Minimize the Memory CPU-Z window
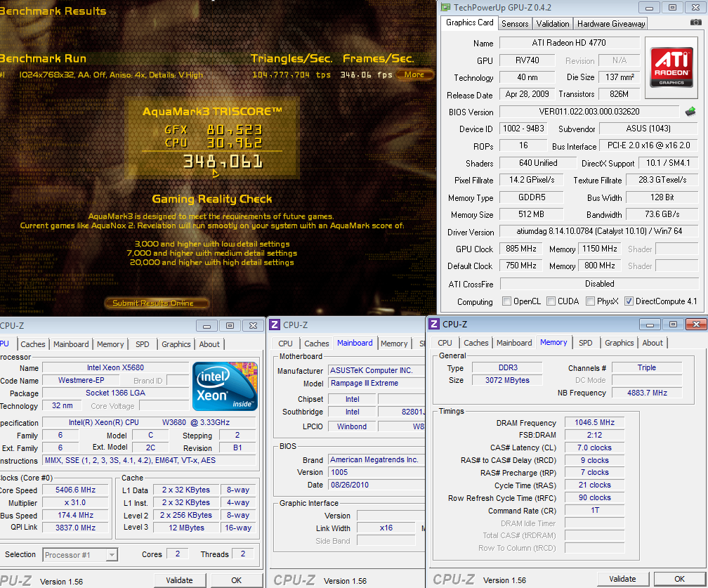The width and height of the screenshot is (708, 588). coord(650,325)
